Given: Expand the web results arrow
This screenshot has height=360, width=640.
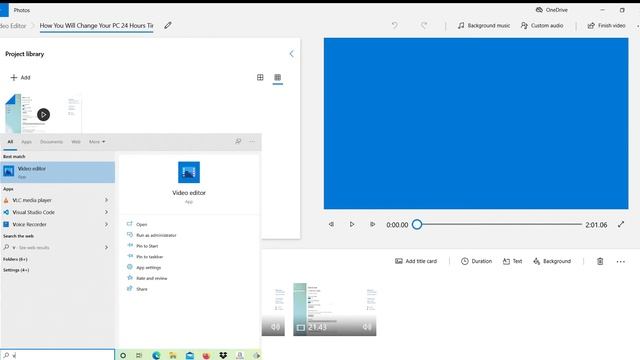Looking at the screenshot, I should coord(106,247).
